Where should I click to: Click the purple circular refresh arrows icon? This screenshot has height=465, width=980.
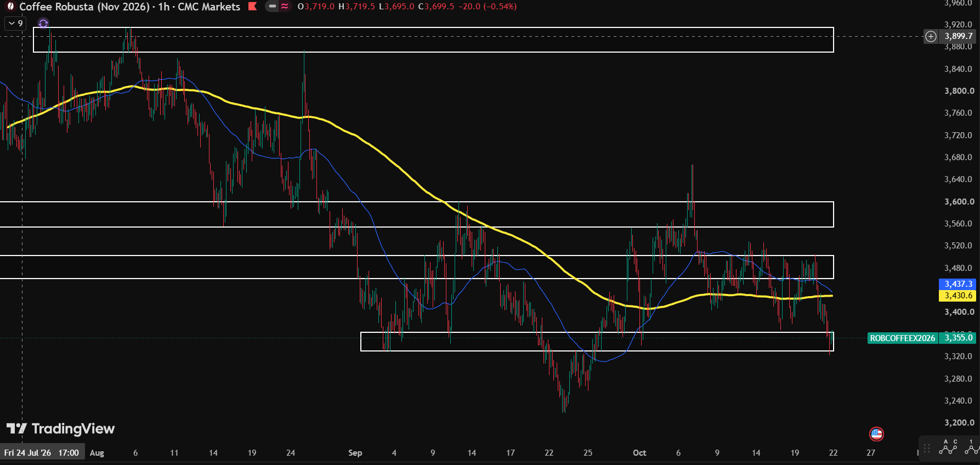[43, 23]
